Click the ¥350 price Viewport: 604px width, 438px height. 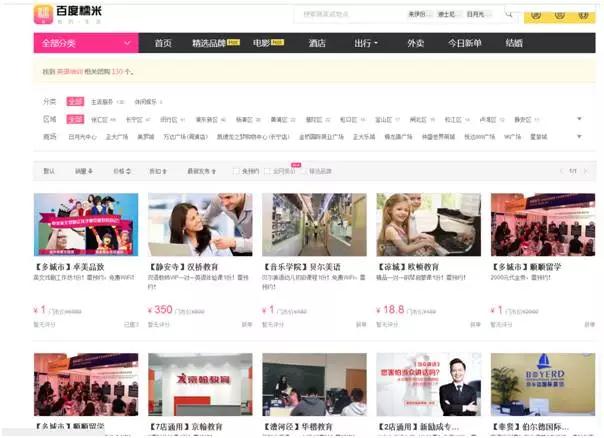160,310
